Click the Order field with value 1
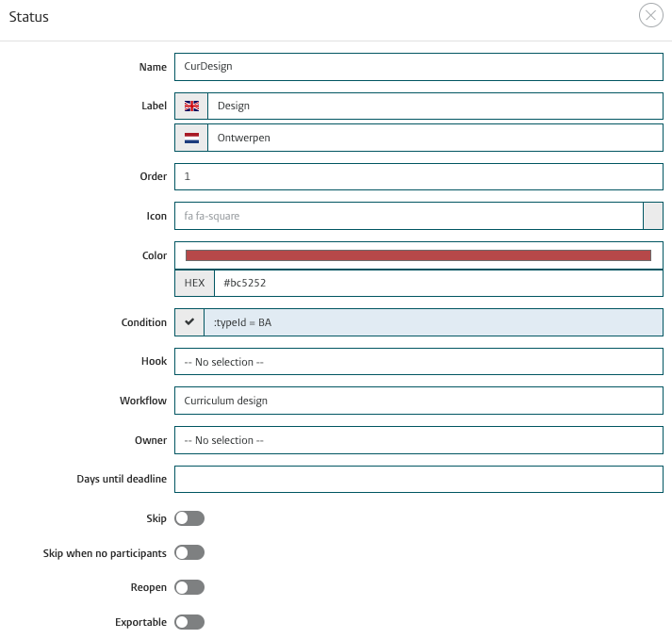This screenshot has width=672, height=639. tap(418, 176)
